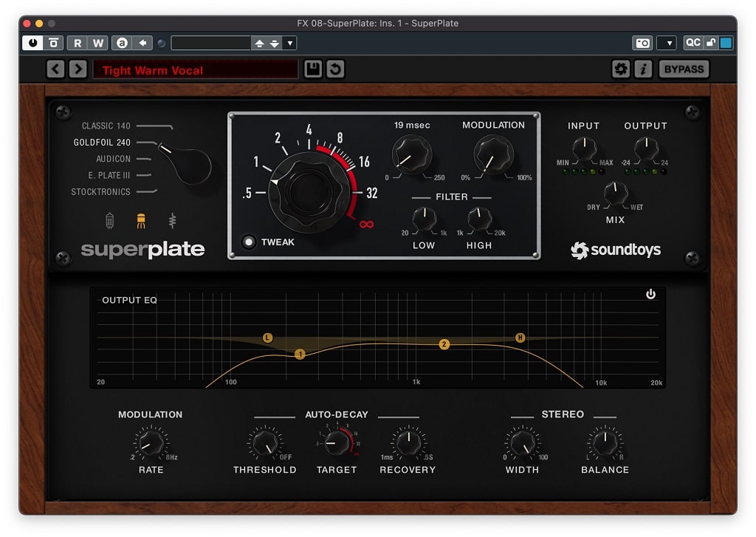Open the dropdown arrow beside the camera icon
This screenshot has width=756, height=537.
pyautogui.click(x=667, y=43)
